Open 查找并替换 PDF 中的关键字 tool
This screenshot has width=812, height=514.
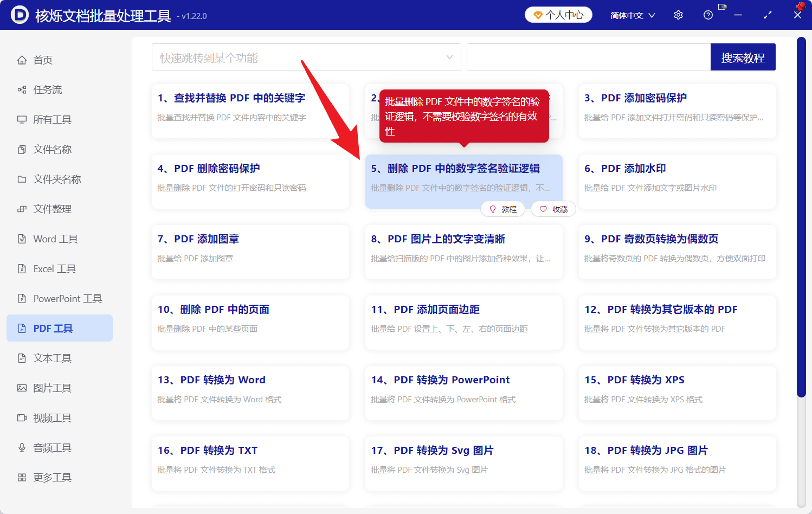250,111
